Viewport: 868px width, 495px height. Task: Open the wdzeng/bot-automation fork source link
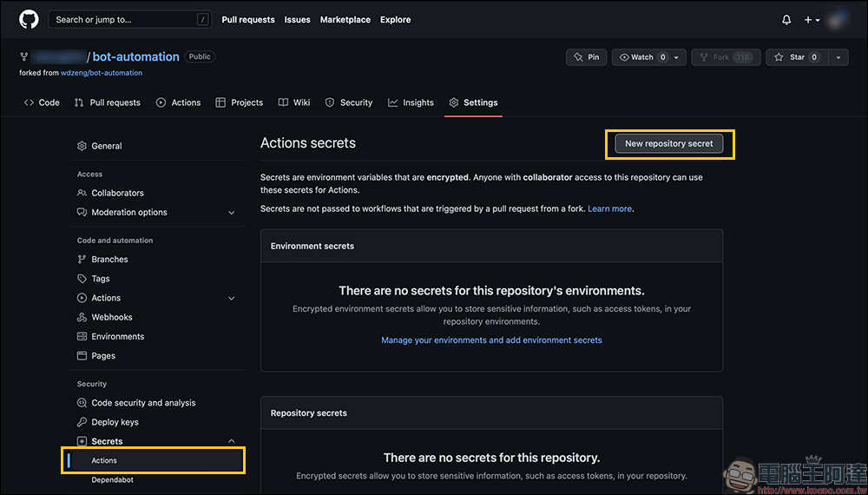102,73
